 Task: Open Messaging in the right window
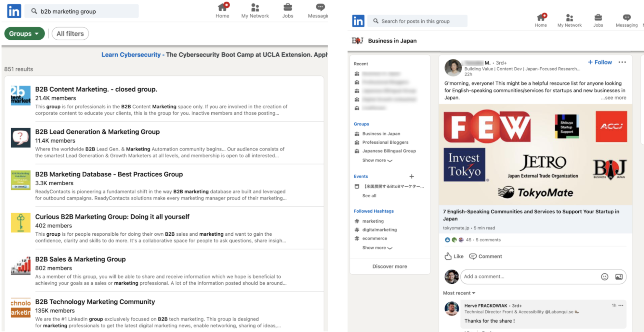pyautogui.click(x=627, y=21)
